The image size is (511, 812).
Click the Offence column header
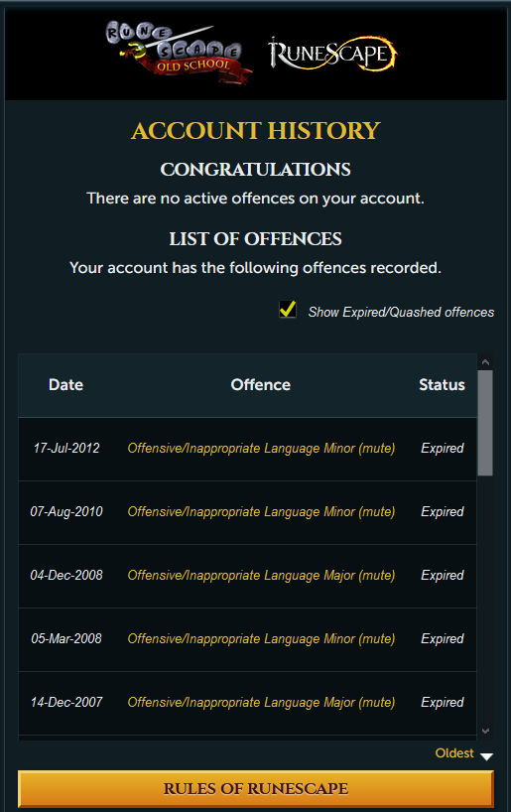pyautogui.click(x=260, y=385)
